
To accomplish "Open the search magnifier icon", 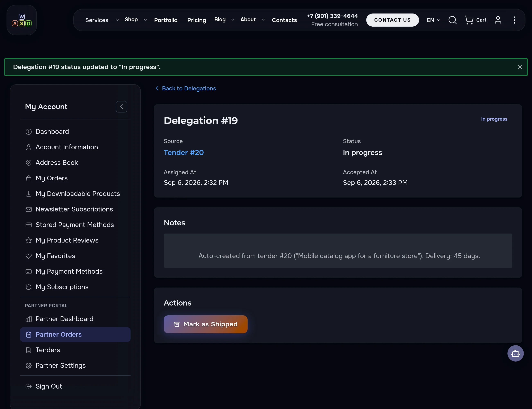I will click(452, 20).
